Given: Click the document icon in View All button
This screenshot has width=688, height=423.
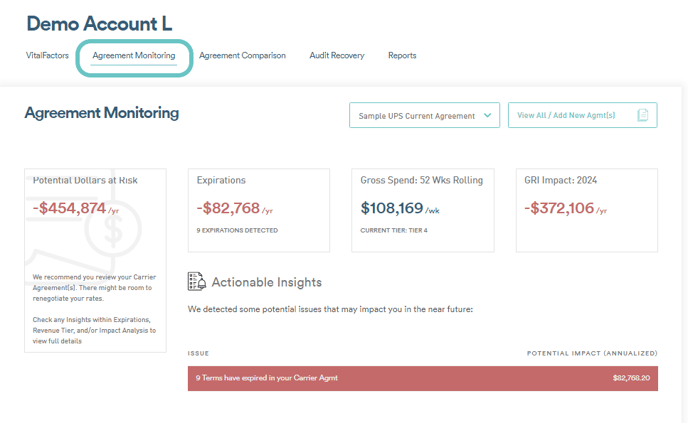Looking at the screenshot, I should coord(642,115).
